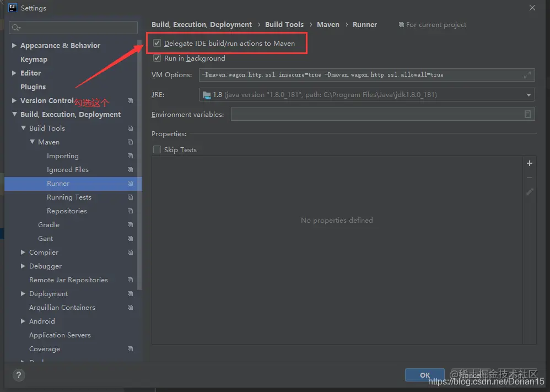Confirm settings with OK button
The height and width of the screenshot is (392, 550).
(x=425, y=375)
